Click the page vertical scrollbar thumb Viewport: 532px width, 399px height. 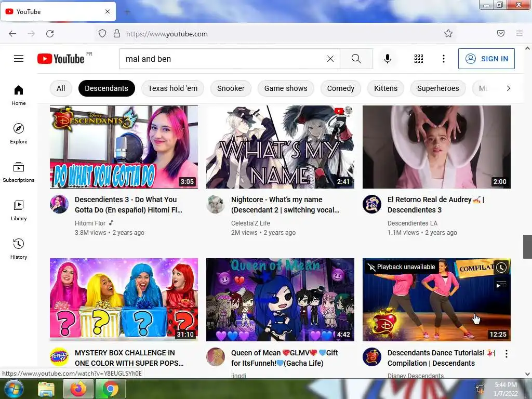(x=527, y=247)
